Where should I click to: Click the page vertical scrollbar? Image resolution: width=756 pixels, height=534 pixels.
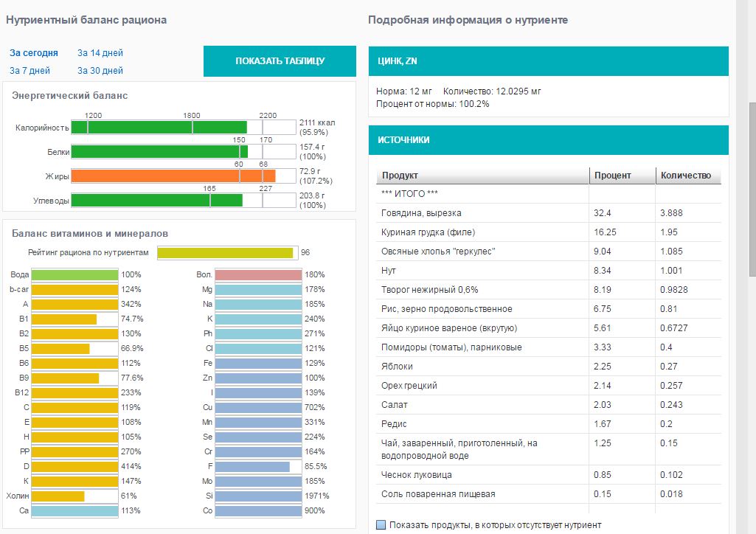coord(752,184)
